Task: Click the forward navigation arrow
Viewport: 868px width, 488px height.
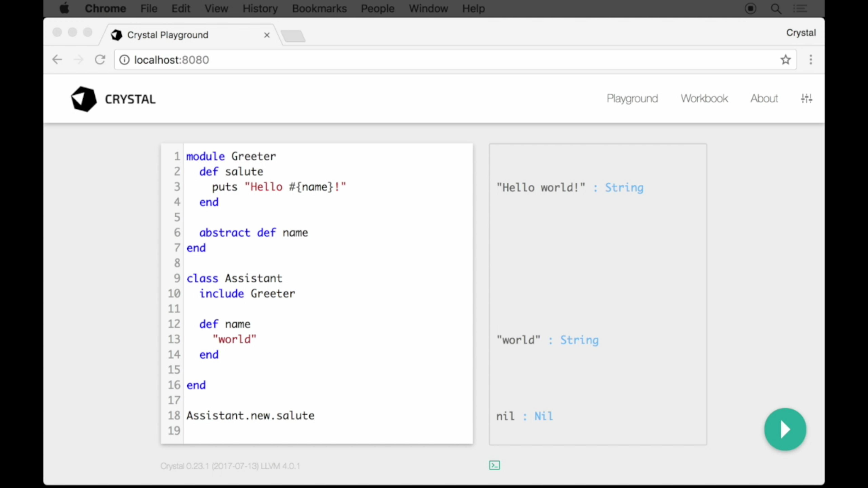Action: (x=78, y=60)
